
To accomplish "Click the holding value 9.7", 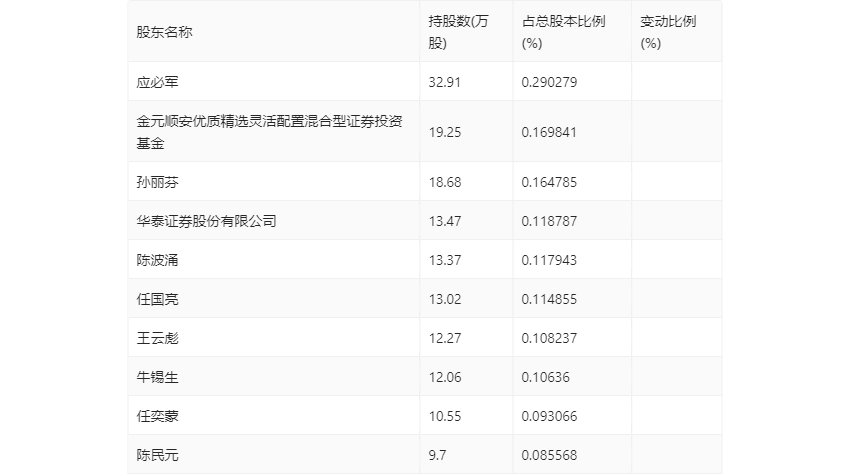I will 437,455.
